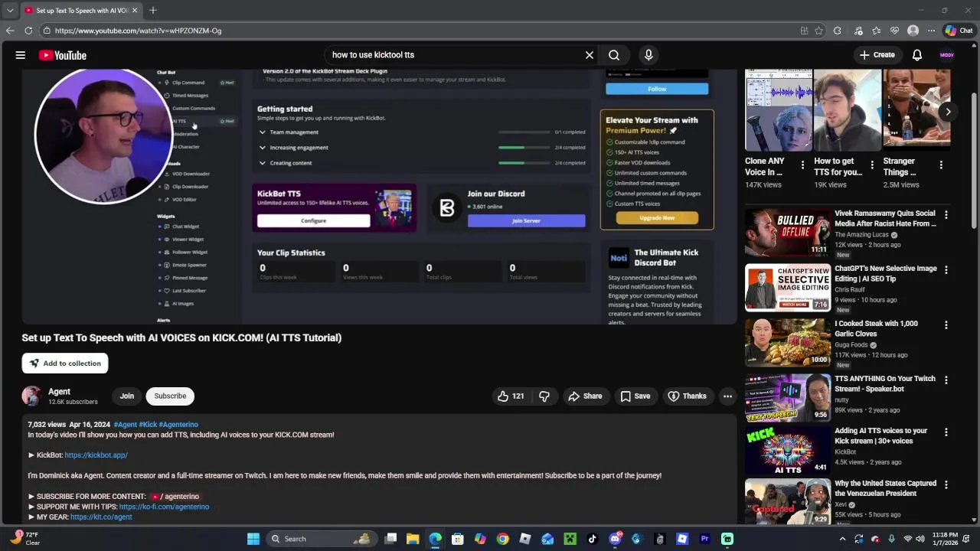This screenshot has height=551, width=980.
Task: Open Copilot Chat in the browser
Action: pyautogui.click(x=959, y=31)
